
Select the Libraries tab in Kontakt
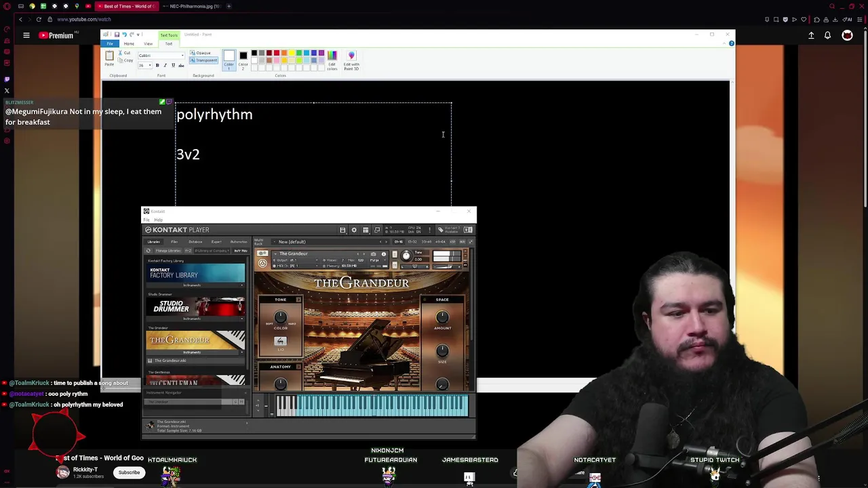(x=153, y=242)
